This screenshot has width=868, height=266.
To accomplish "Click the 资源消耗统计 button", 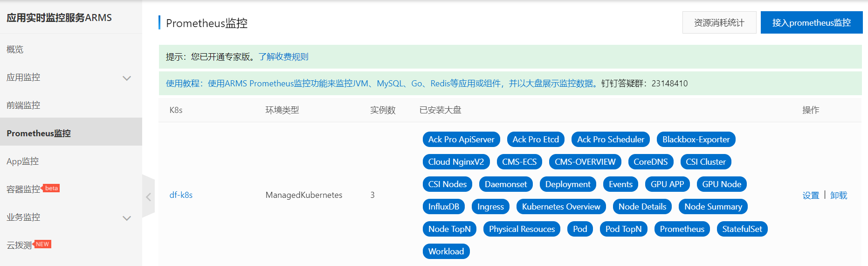I will (719, 22).
